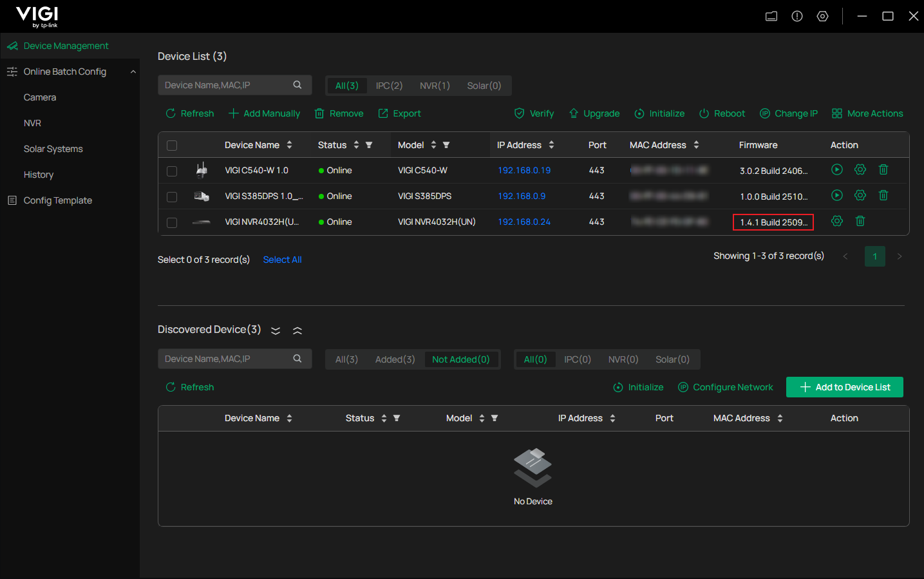This screenshot has height=579, width=924.
Task: Open the More Actions menu
Action: (x=867, y=113)
